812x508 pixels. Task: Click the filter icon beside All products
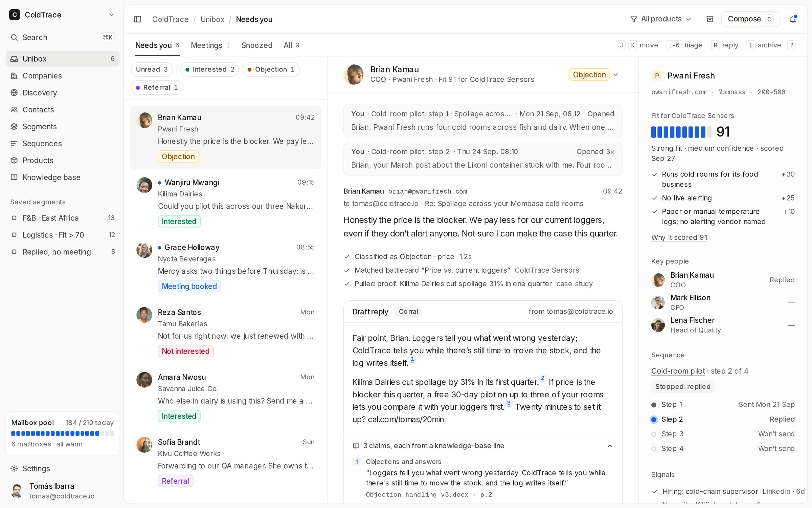[x=634, y=19]
